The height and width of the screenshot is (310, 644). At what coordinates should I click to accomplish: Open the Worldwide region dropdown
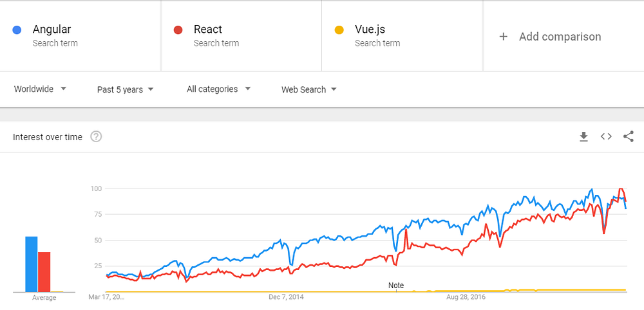point(40,89)
